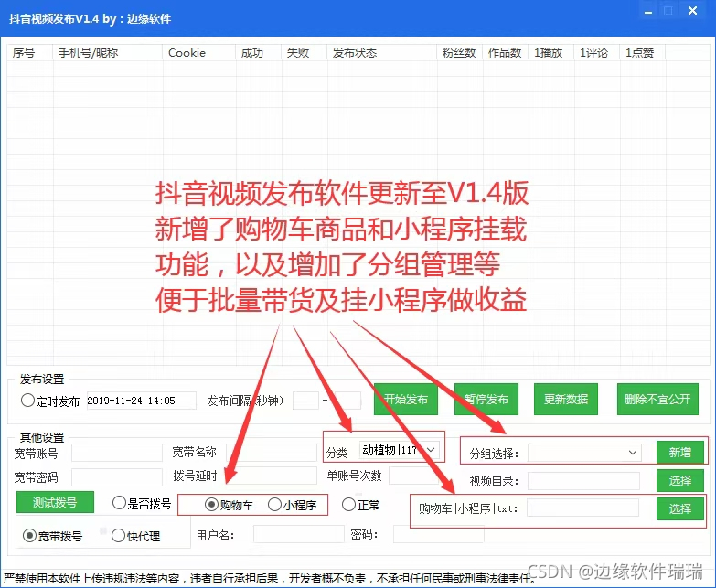Click 新增 to add a group
716x588 pixels.
tap(680, 453)
